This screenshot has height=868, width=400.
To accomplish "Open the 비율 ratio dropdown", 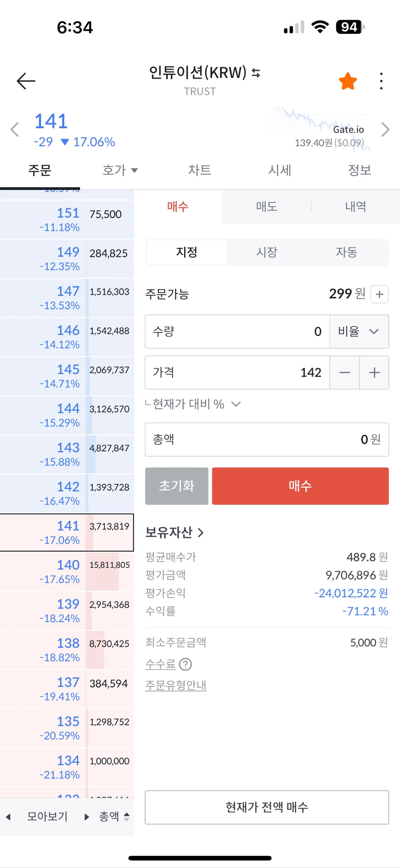I will [x=359, y=331].
